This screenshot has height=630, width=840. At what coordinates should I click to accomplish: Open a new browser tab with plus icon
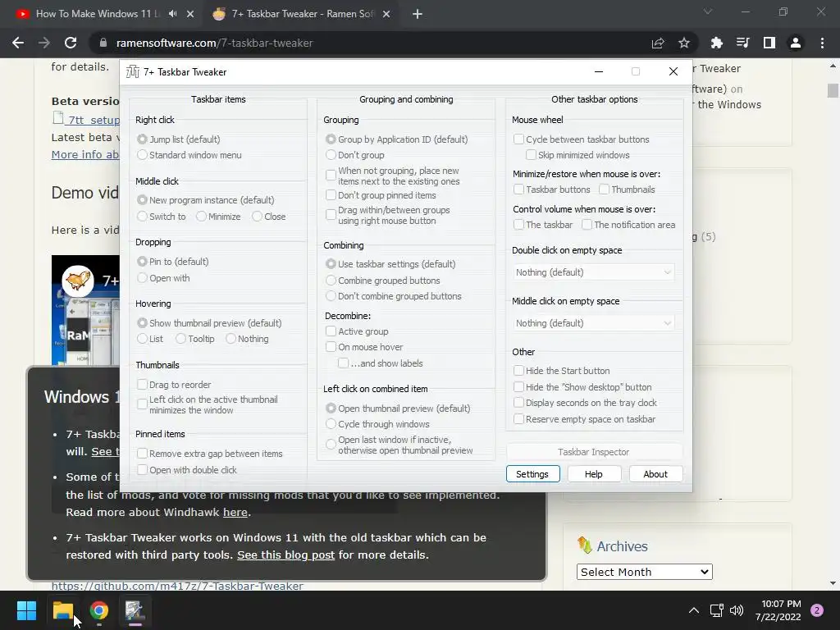point(418,14)
